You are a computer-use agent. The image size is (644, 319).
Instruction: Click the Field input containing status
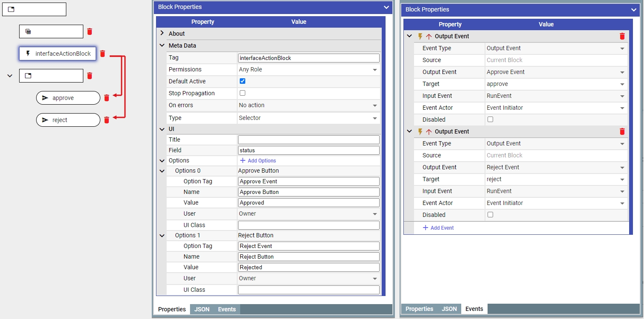tap(308, 150)
